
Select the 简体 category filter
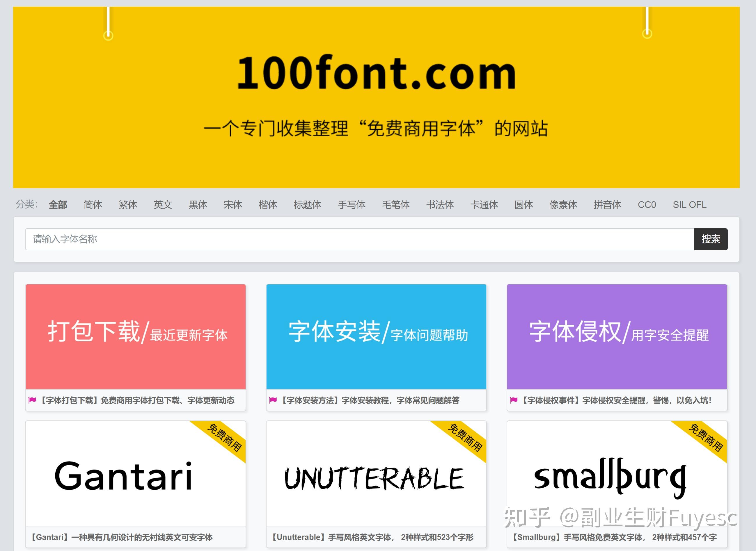pyautogui.click(x=93, y=204)
